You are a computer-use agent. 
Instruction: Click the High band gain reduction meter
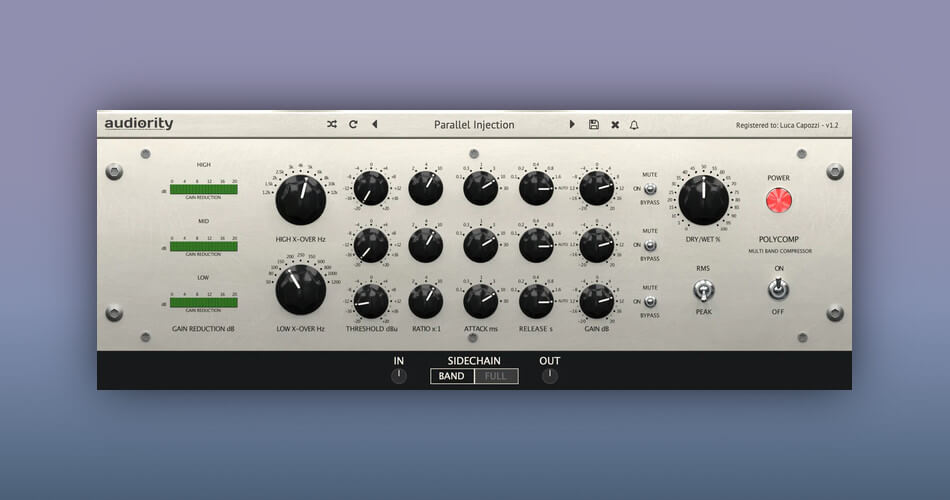pyautogui.click(x=204, y=188)
